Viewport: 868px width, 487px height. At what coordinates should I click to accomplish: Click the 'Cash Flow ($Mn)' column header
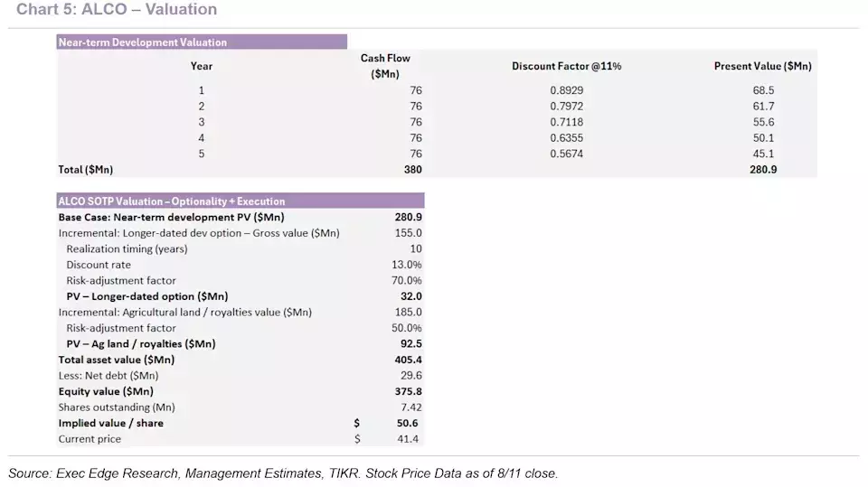point(385,66)
